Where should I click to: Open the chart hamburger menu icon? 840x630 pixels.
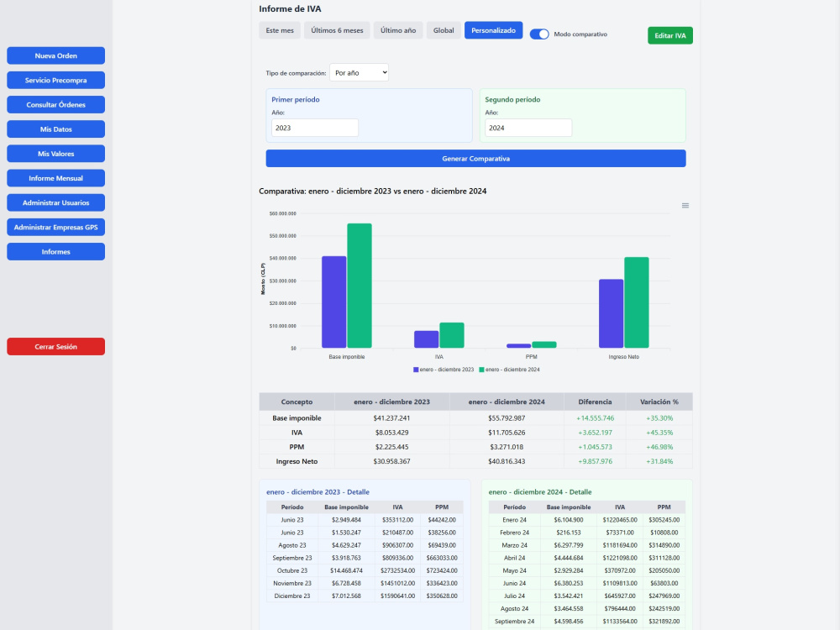tap(685, 206)
